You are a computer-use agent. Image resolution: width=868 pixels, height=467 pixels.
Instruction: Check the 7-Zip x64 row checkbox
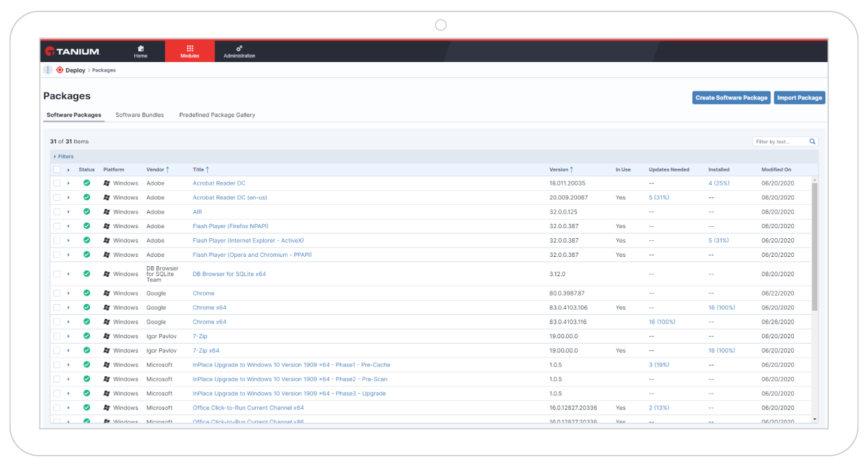[57, 350]
